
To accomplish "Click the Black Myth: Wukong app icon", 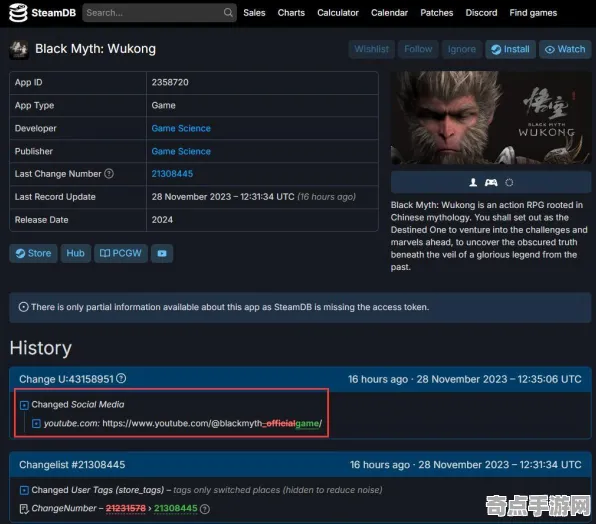I will (19, 50).
